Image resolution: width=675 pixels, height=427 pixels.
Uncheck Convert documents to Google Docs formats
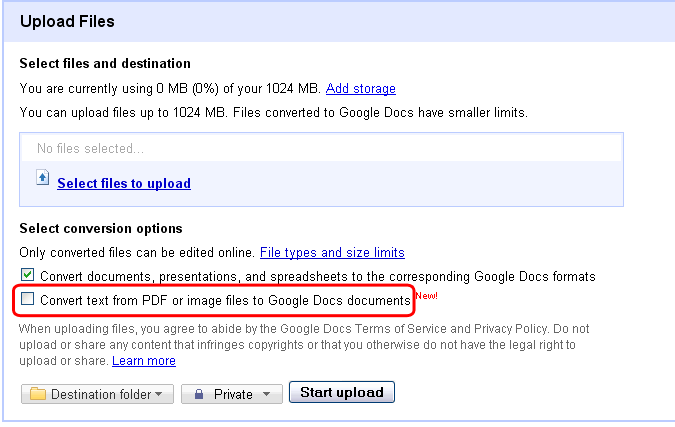tap(28, 275)
